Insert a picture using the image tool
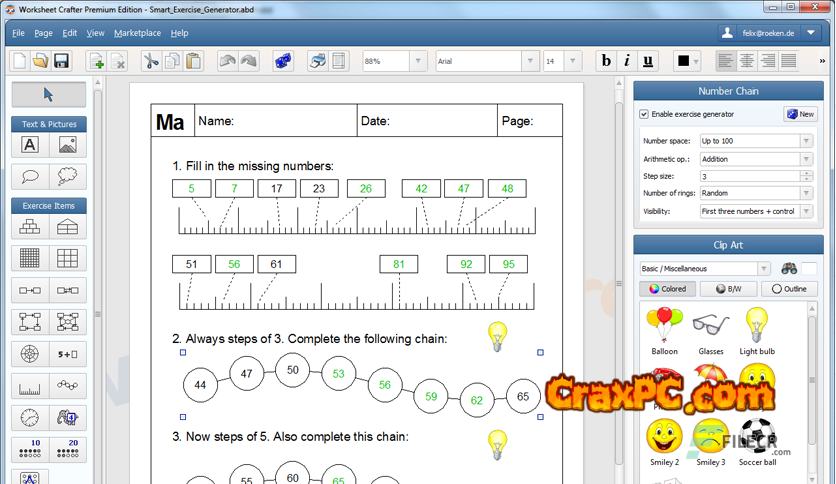 [67, 145]
